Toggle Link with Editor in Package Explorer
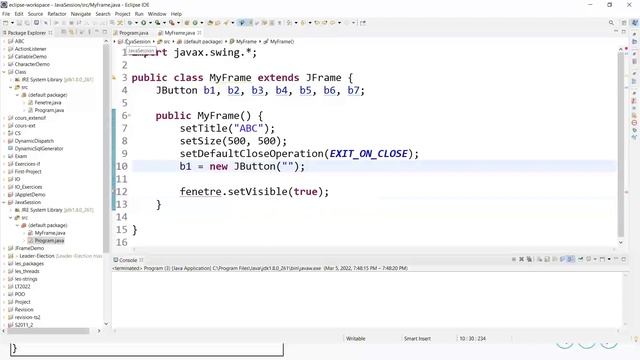Viewport: 640px width, 360px height. [71, 32]
